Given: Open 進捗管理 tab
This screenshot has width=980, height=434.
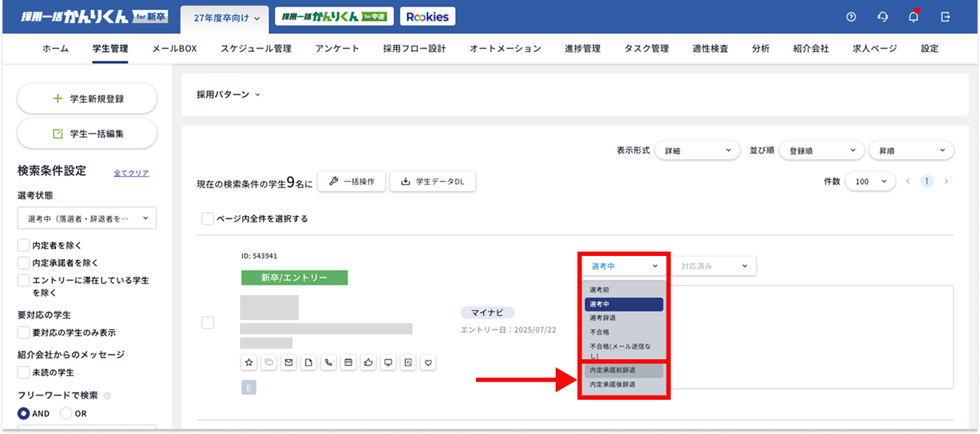Looking at the screenshot, I should click(x=582, y=49).
